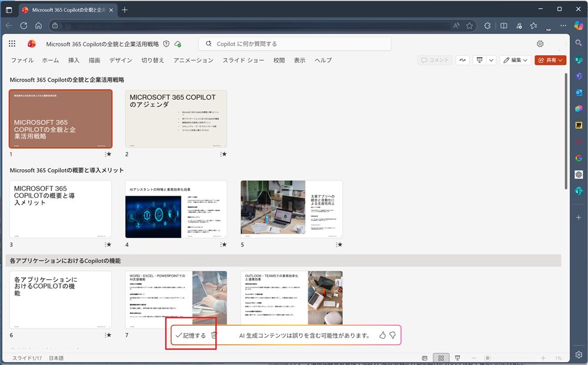Give thumbs up to AI-generated content
Screen dimensions: 588x365
tap(382, 336)
